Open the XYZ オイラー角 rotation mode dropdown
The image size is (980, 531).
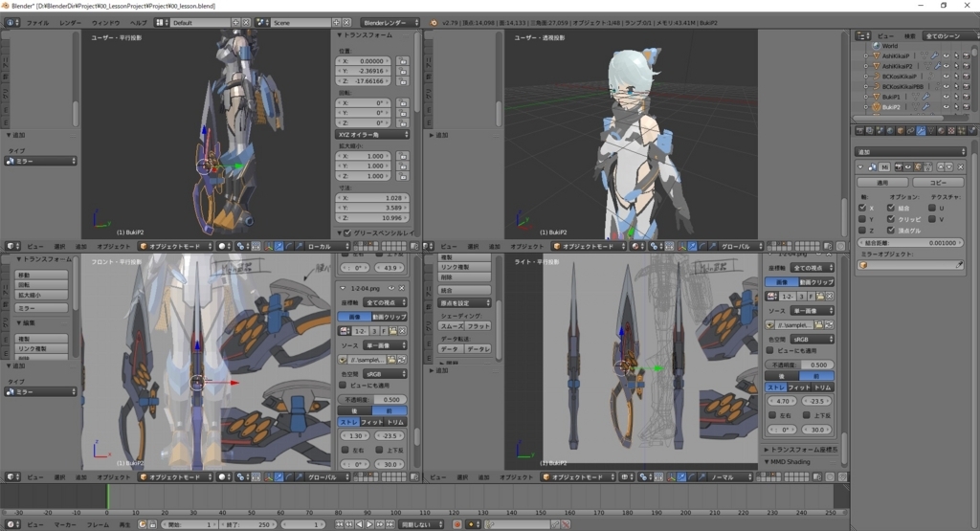tap(372, 134)
